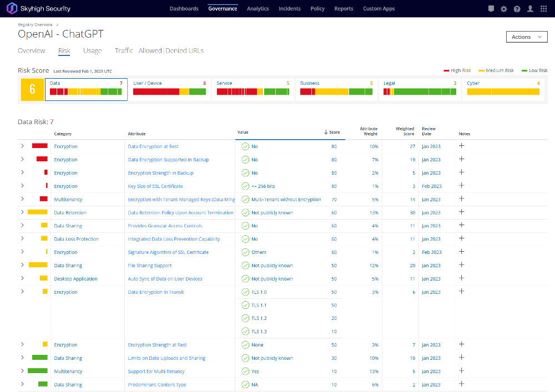Open the apps grid icon
The height and width of the screenshot is (392, 555).
click(x=544, y=9)
